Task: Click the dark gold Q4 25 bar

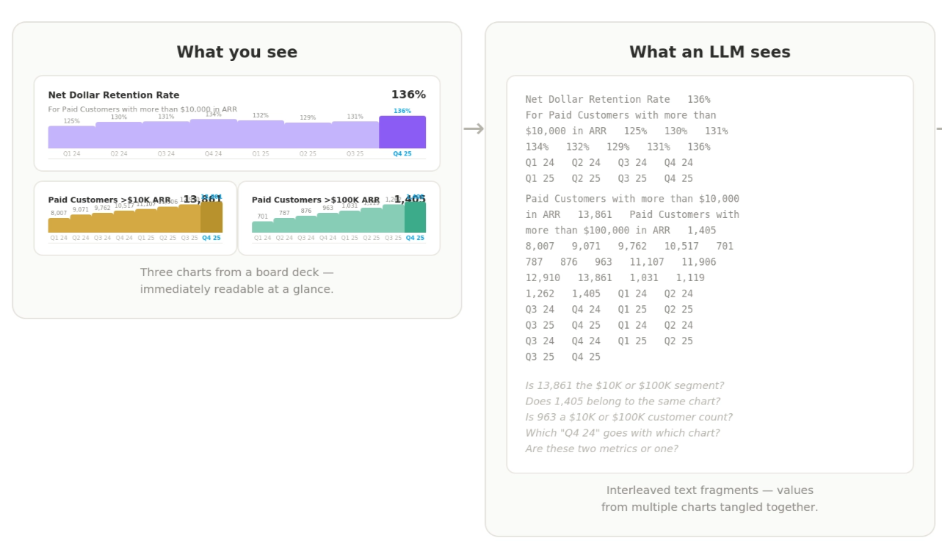Action: tap(211, 217)
